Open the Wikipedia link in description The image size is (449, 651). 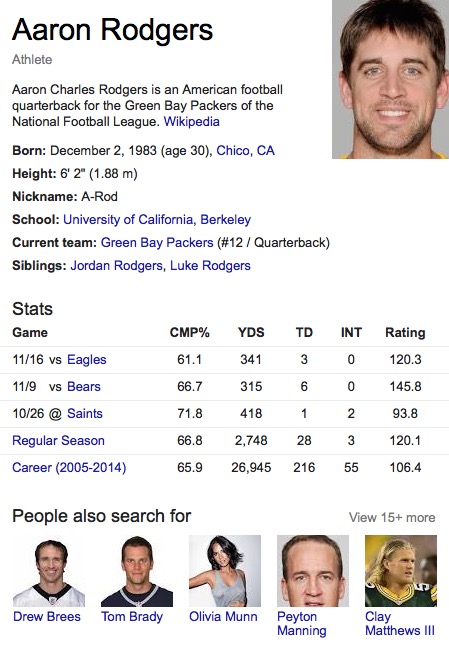(191, 122)
